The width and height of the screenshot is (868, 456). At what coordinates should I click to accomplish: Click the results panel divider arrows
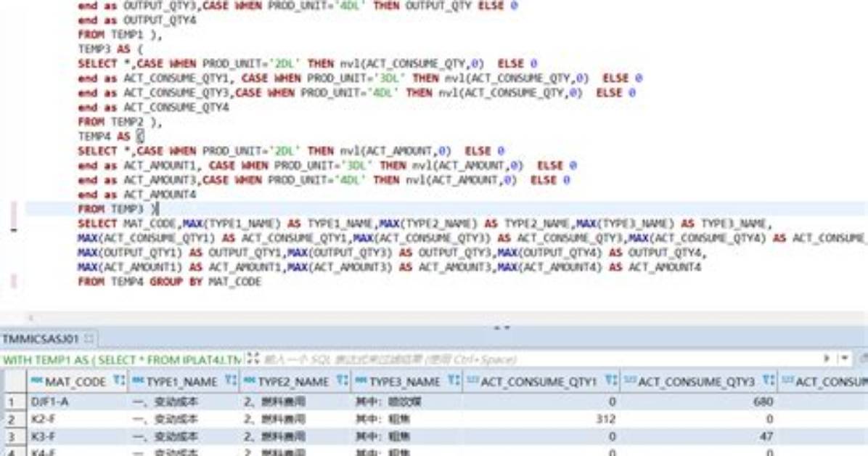pos(501,327)
